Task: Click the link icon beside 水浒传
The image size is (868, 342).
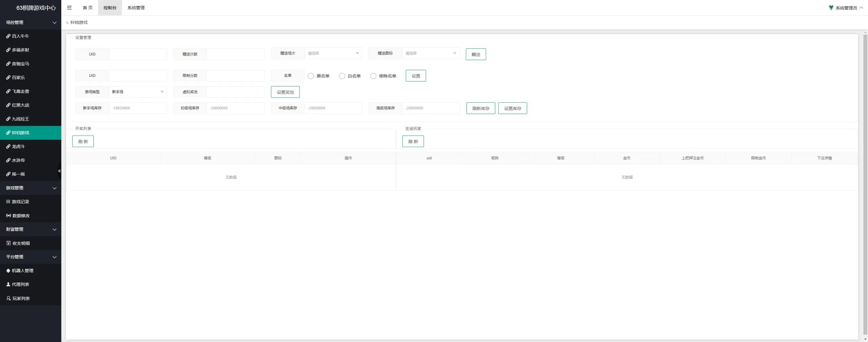Action: pyautogui.click(x=8, y=160)
